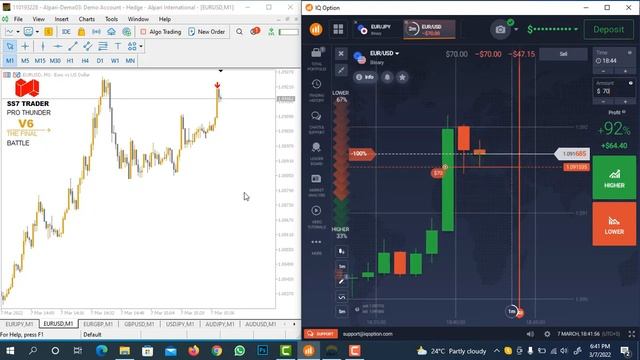Click the IQ Option camera screenshot icon

(x=500, y=29)
